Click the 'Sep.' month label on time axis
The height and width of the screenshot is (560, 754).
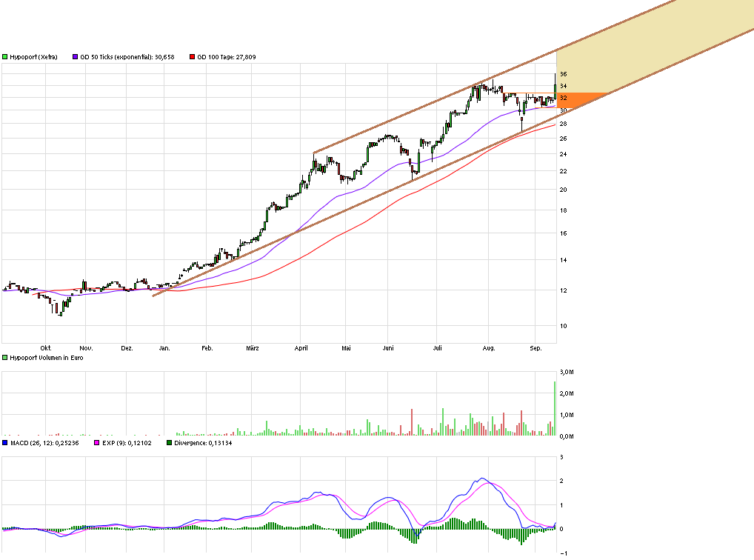coord(536,348)
